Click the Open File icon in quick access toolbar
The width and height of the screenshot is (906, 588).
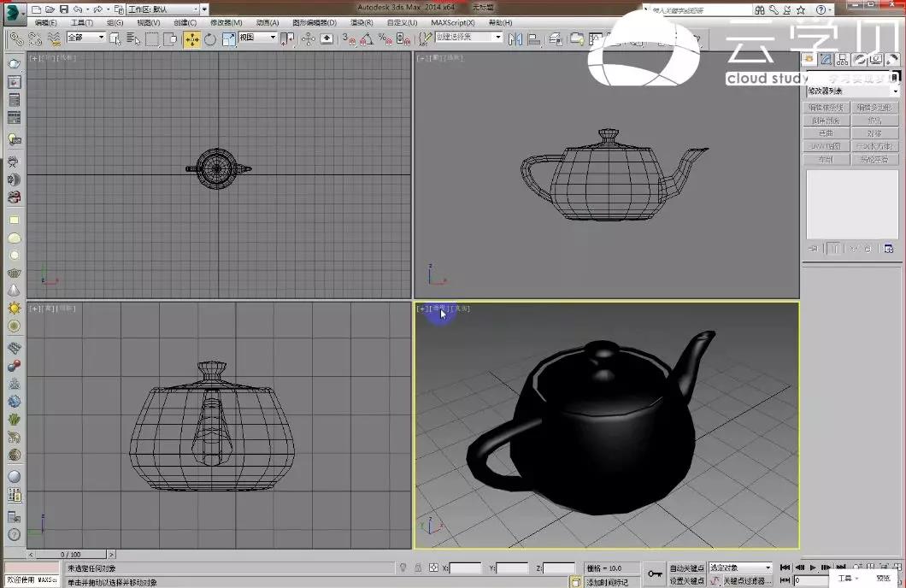(x=50, y=9)
